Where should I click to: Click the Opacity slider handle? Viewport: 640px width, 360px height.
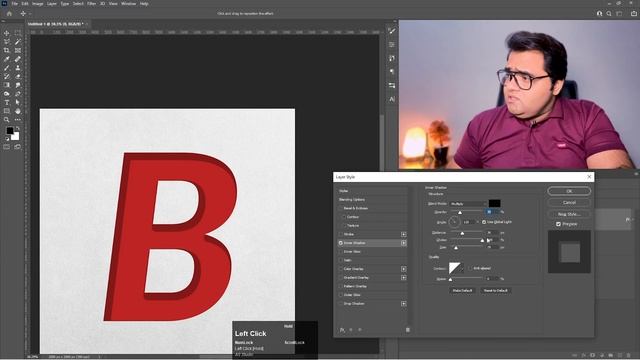[x=460, y=212]
